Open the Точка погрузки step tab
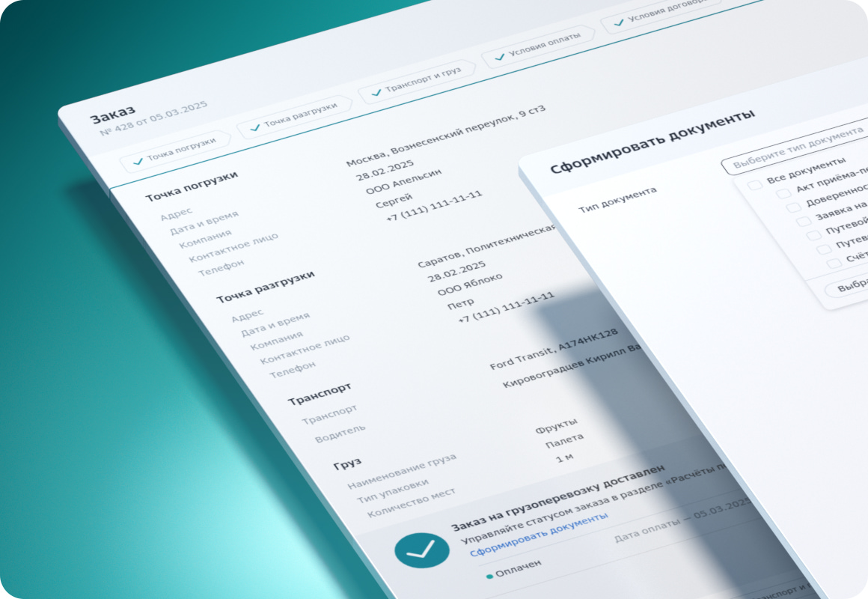868x599 pixels. [176, 150]
